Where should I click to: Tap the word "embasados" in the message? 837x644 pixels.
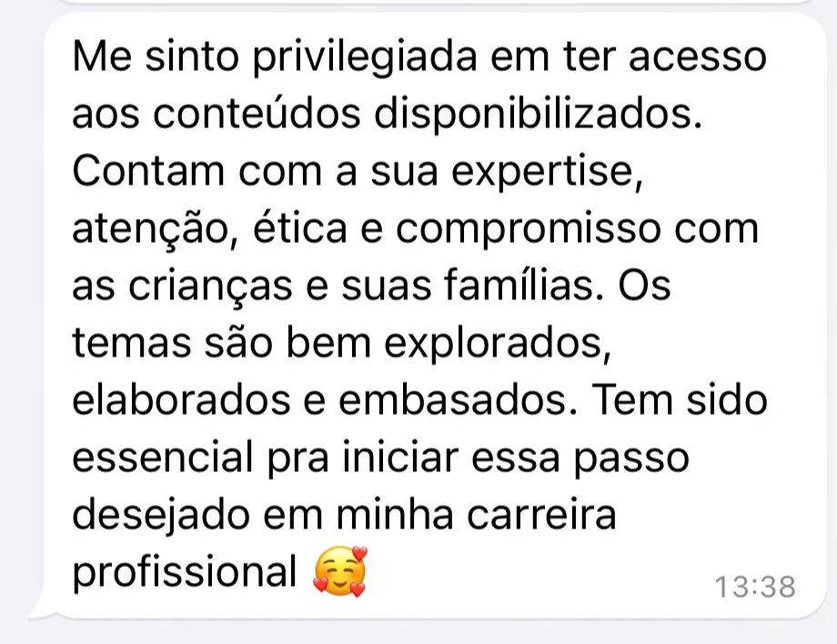coord(458,400)
